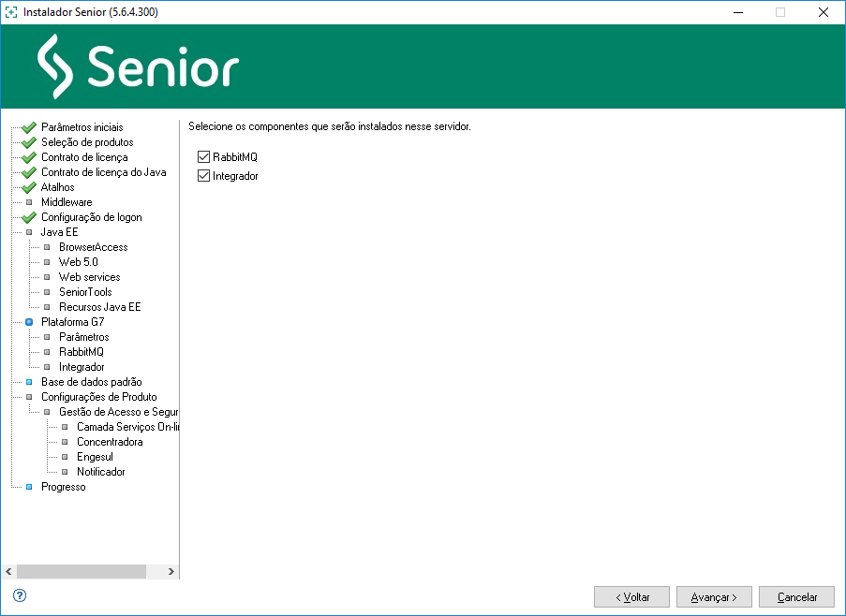Screen dimensions: 846x616
Task: Click the green checkmark beside Parâmetros iniciais
Action: [x=29, y=127]
